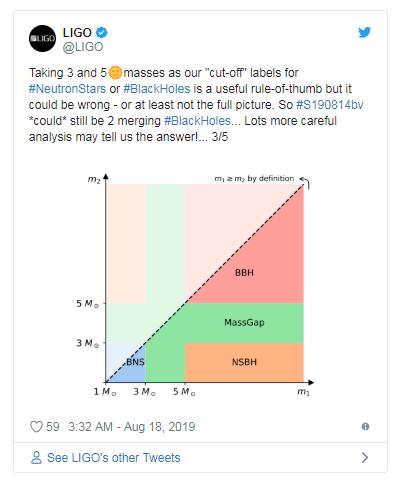The width and height of the screenshot is (403, 483).
Task: Open the tweet timestamp Aug 18, 2019
Action: pos(132,427)
